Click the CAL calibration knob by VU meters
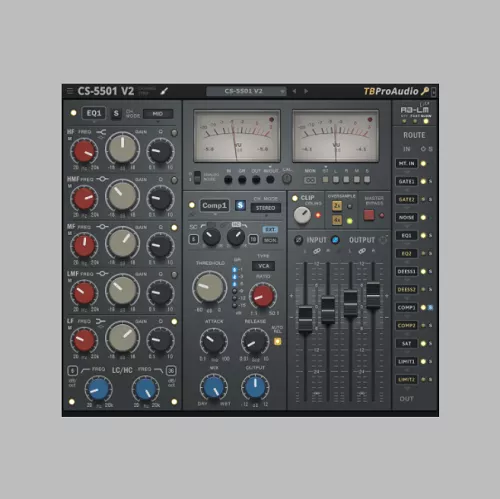The image size is (500, 499). (287, 179)
